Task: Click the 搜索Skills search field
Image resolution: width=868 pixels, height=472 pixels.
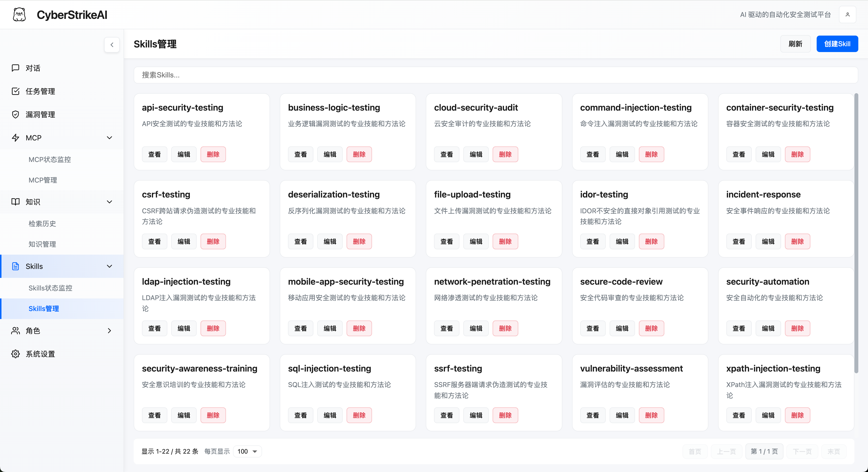Action: coord(495,75)
